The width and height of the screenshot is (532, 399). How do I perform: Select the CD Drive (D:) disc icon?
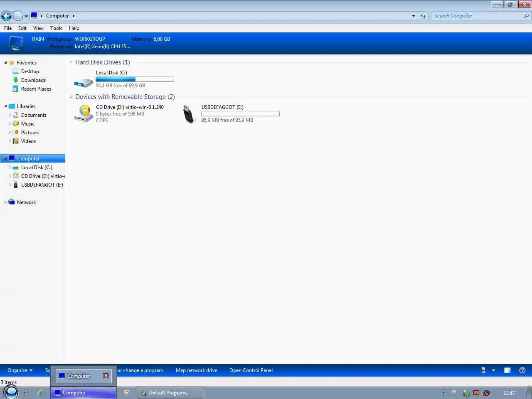pos(84,113)
